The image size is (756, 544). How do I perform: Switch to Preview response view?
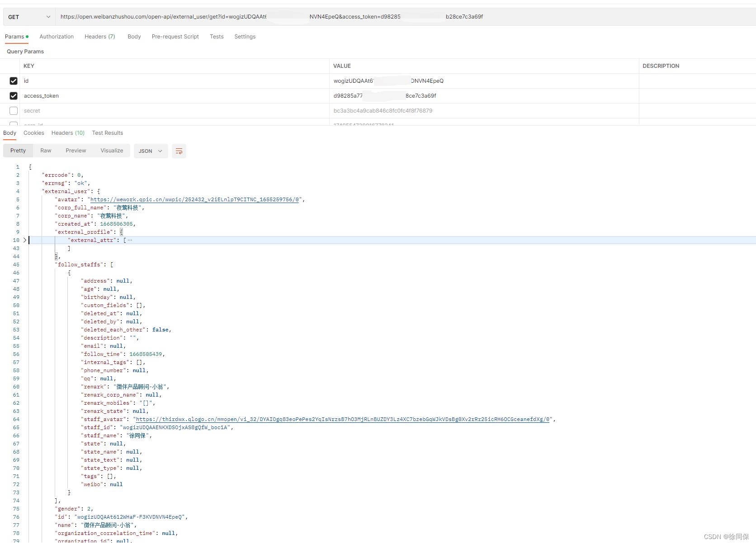(x=76, y=151)
